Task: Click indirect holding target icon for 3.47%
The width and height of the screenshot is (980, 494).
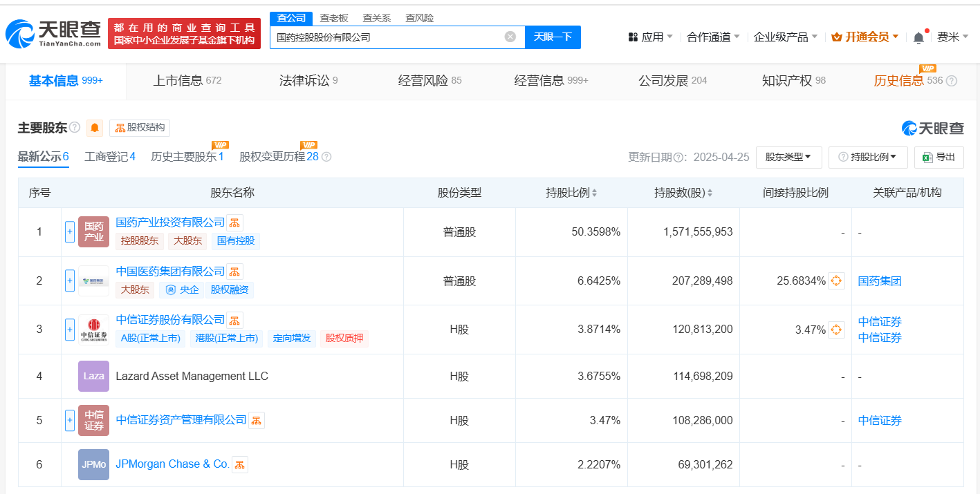Action: (836, 330)
